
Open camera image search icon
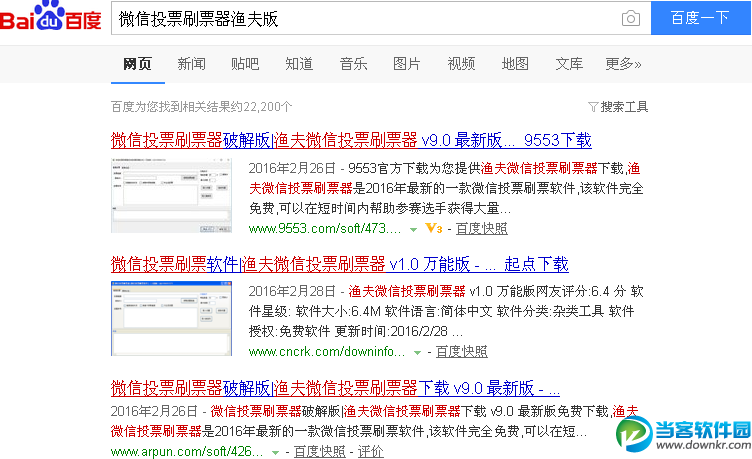[x=631, y=18]
